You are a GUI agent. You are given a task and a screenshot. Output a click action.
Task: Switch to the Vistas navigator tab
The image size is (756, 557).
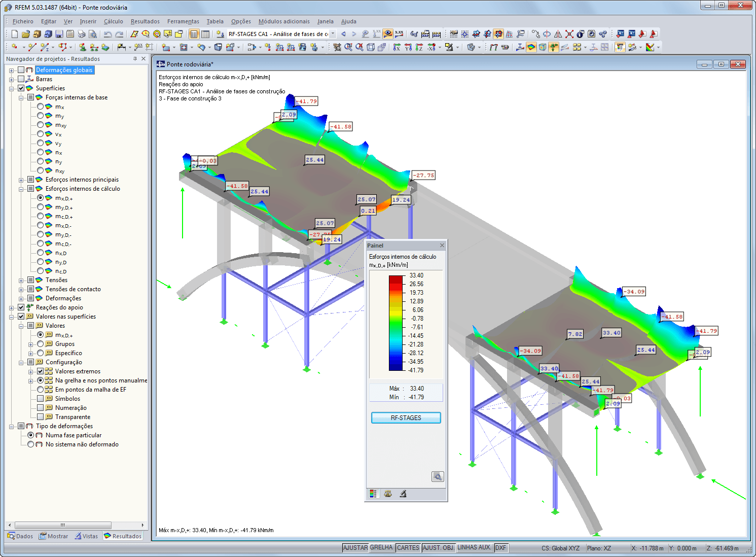86,536
